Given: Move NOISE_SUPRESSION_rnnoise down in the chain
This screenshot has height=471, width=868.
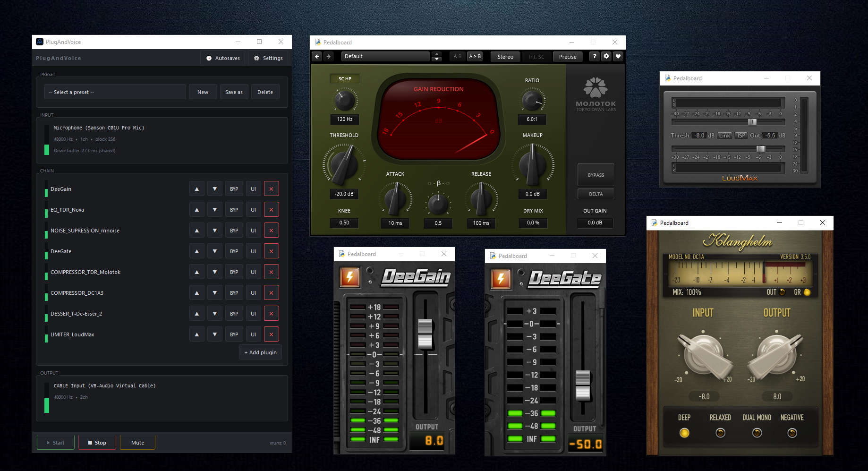Looking at the screenshot, I should pos(215,231).
